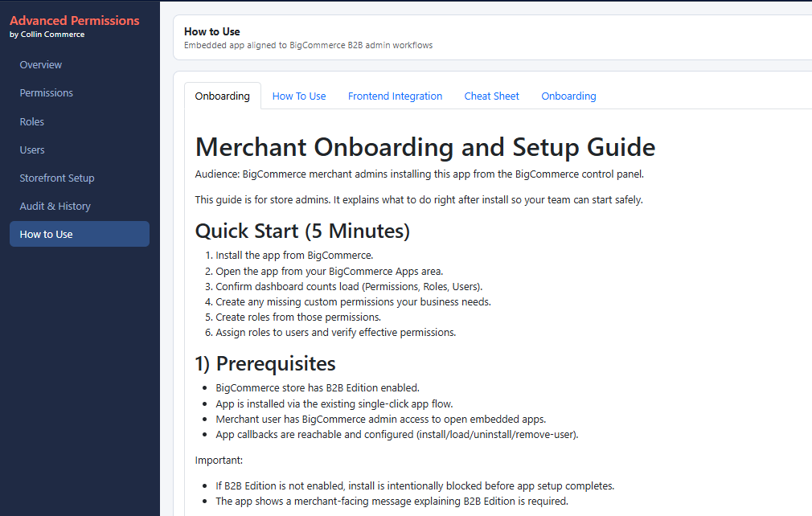
Task: Click the line starting 'Audience: BigCommerce merchant admins'
Action: [420, 174]
